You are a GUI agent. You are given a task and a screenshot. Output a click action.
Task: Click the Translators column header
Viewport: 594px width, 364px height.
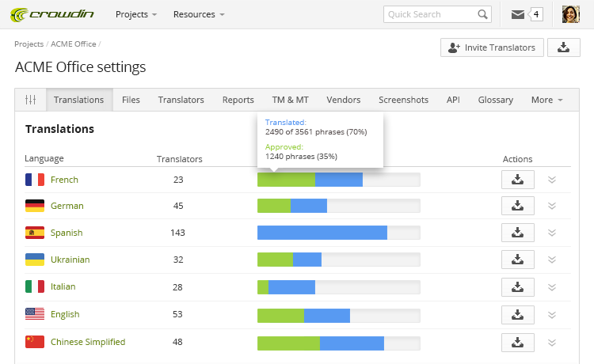(180, 159)
